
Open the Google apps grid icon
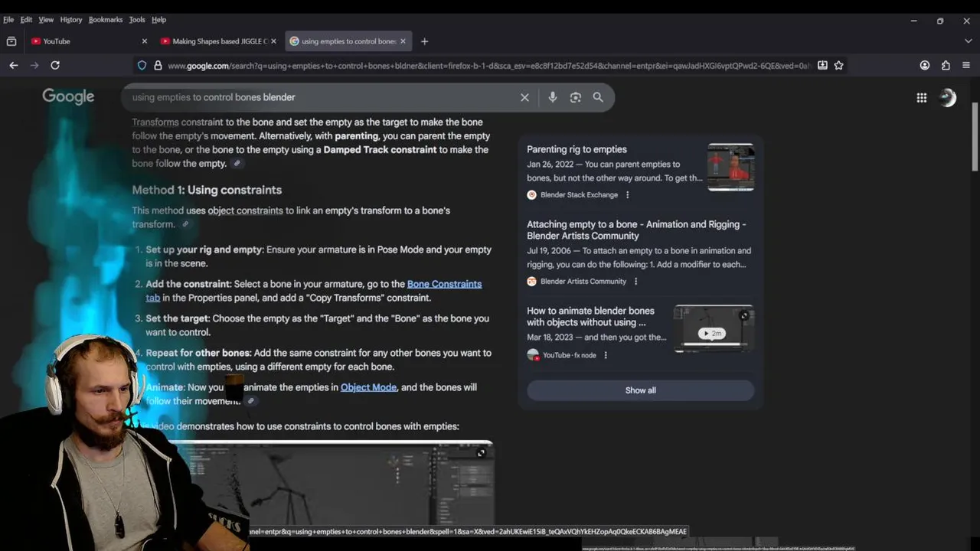[922, 97]
